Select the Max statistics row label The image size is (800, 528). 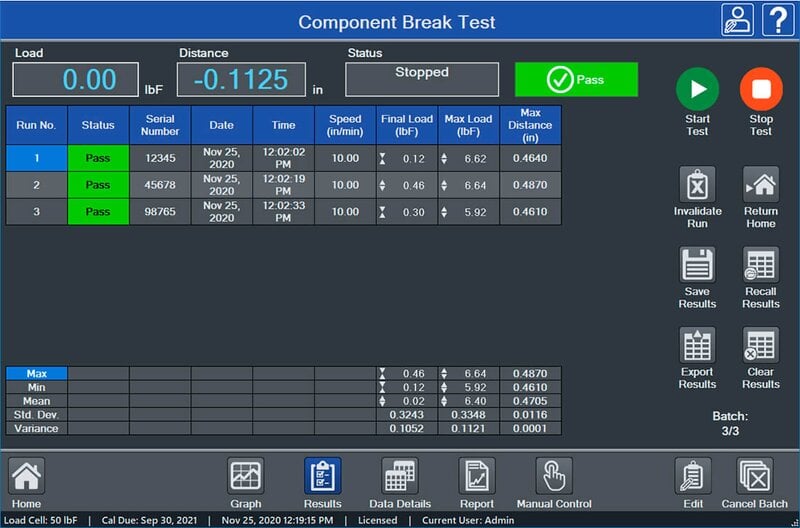pyautogui.click(x=37, y=373)
